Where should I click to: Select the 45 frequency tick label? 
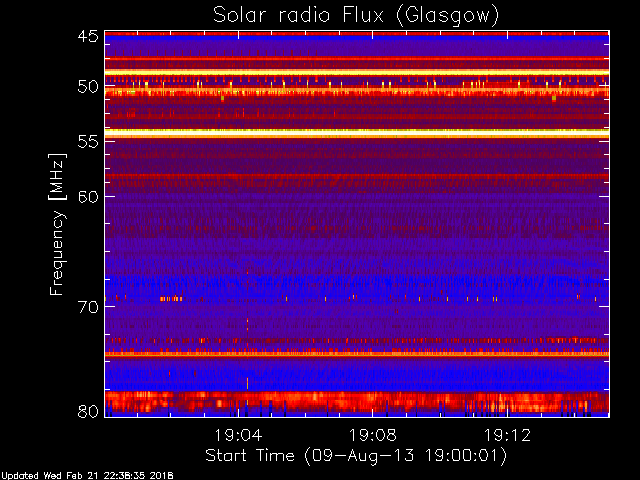[88, 36]
